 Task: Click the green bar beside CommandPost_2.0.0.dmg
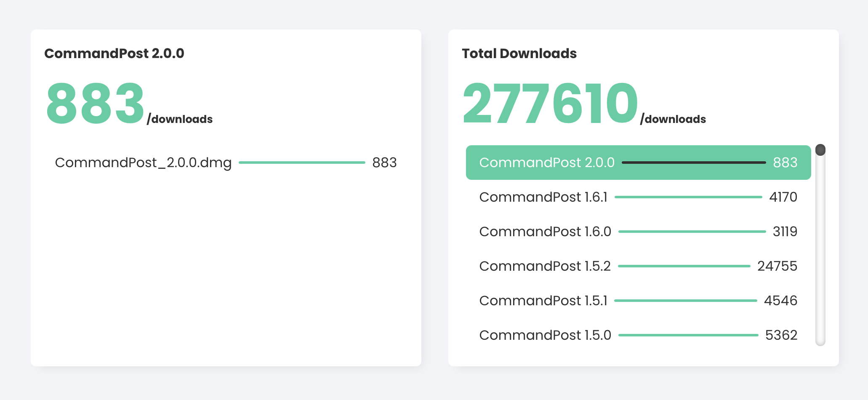pyautogui.click(x=302, y=163)
